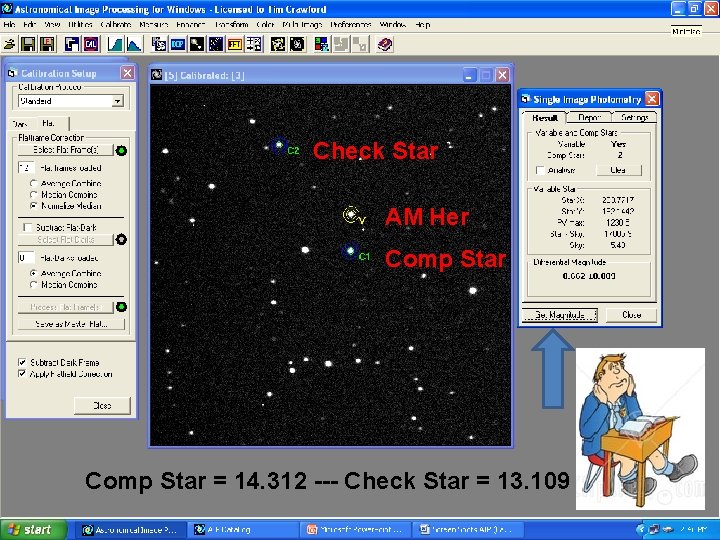Click the arrows toolbar icon next to FFT
The width and height of the screenshot is (720, 540).
click(x=253, y=45)
